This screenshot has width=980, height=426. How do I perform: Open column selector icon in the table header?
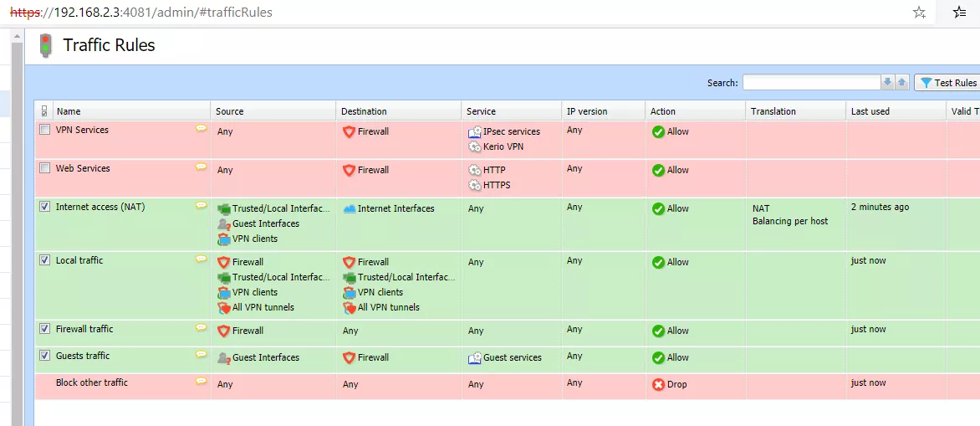pos(43,111)
